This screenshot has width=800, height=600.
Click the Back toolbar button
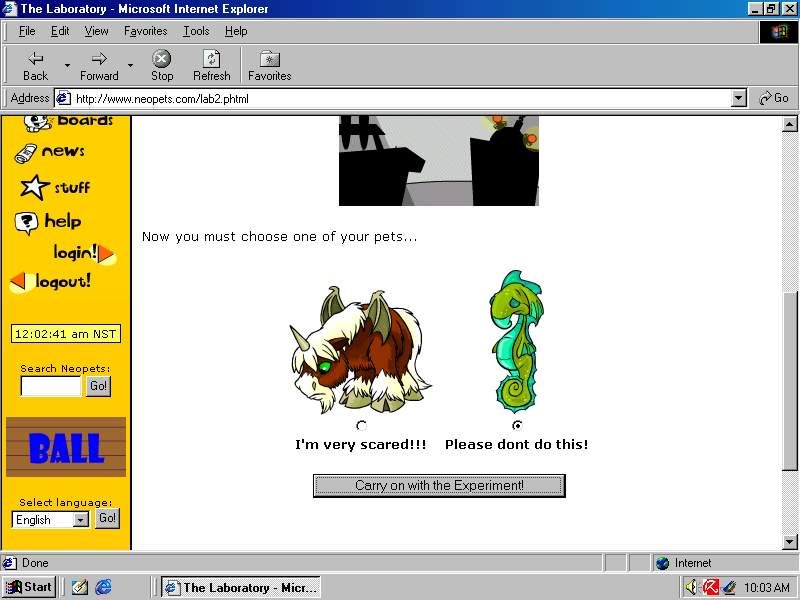[x=35, y=66]
